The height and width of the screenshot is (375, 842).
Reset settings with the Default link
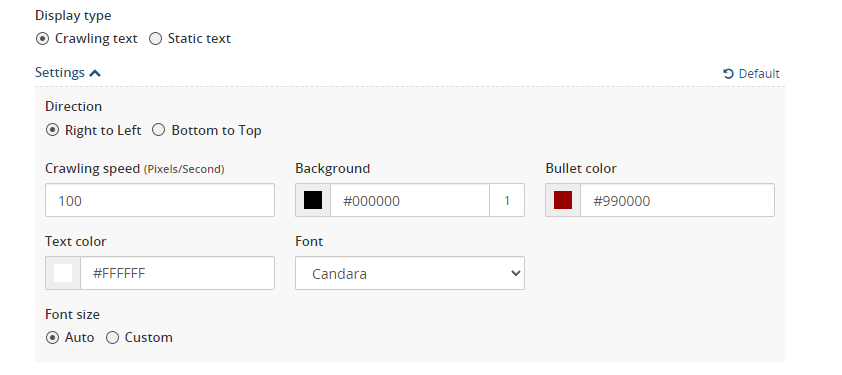click(x=751, y=74)
